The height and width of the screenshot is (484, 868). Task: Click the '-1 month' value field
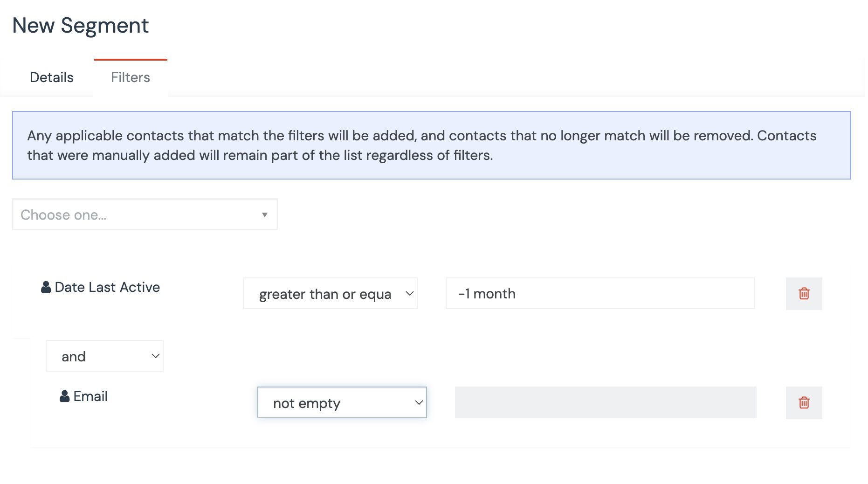point(599,294)
